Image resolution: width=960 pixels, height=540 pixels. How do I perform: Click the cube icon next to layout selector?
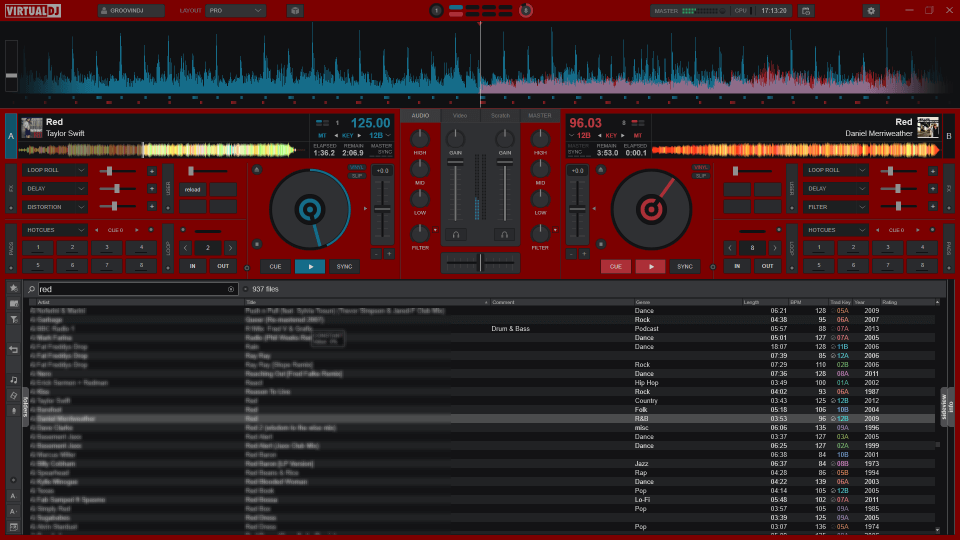pyautogui.click(x=295, y=11)
